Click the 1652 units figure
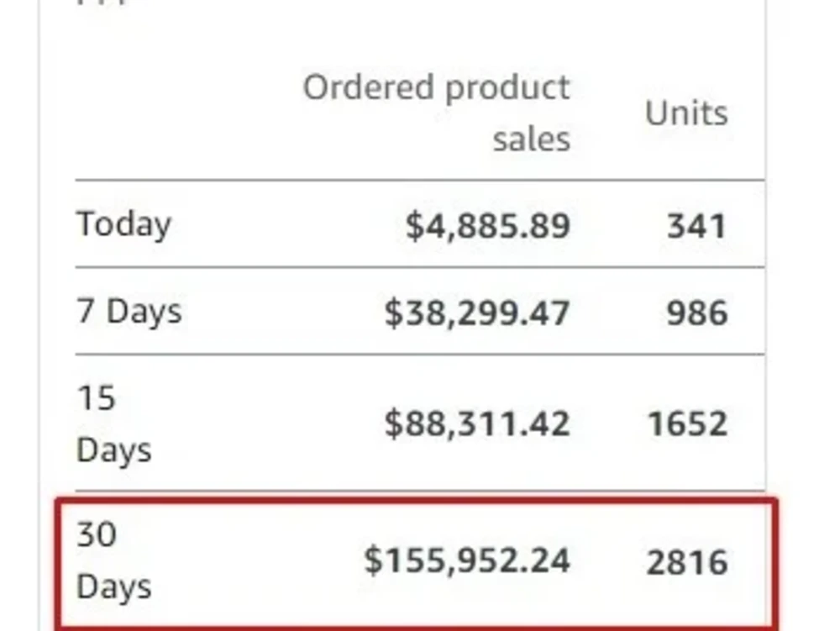This screenshot has height=631, width=840. click(687, 423)
